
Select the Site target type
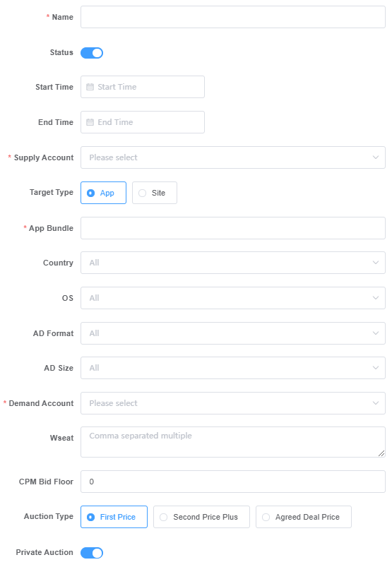(x=155, y=193)
